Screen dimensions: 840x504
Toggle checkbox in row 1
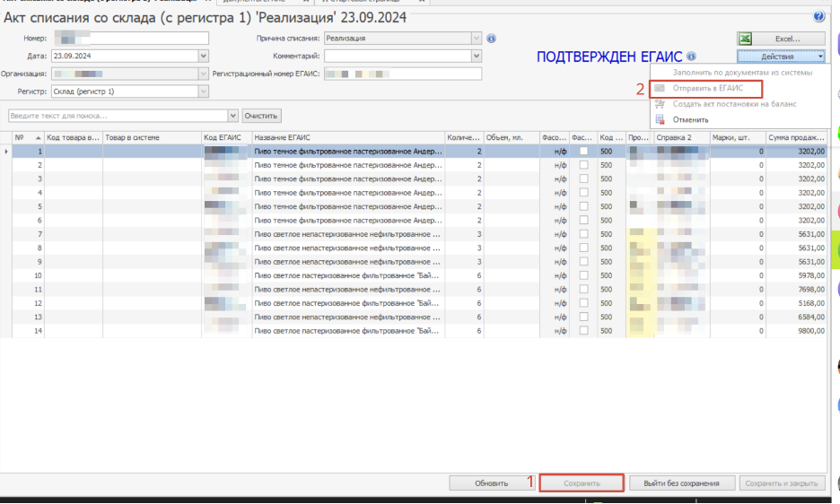point(583,152)
